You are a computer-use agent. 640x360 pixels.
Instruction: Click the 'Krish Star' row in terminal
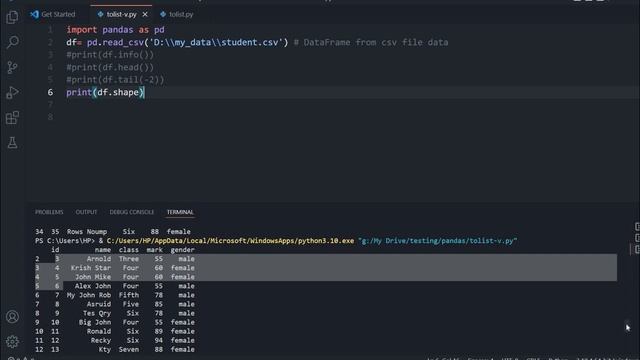coord(115,268)
